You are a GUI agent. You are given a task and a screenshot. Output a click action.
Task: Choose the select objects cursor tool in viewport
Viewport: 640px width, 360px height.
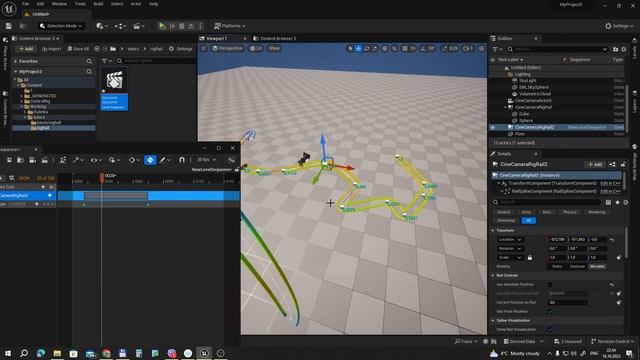point(350,48)
